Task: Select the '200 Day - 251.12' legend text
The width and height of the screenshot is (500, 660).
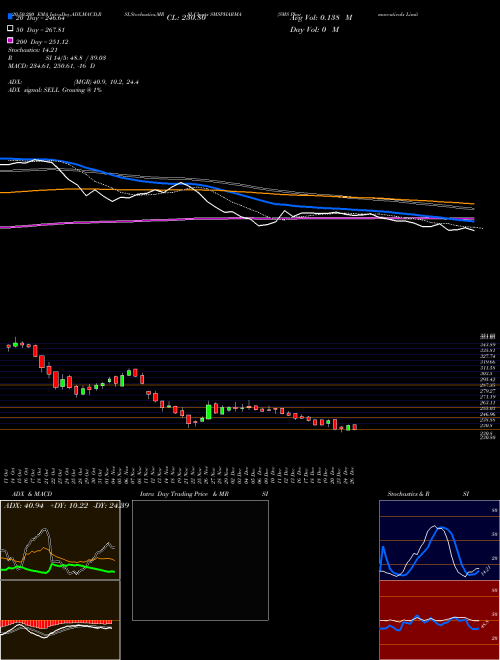Action: pos(42,42)
